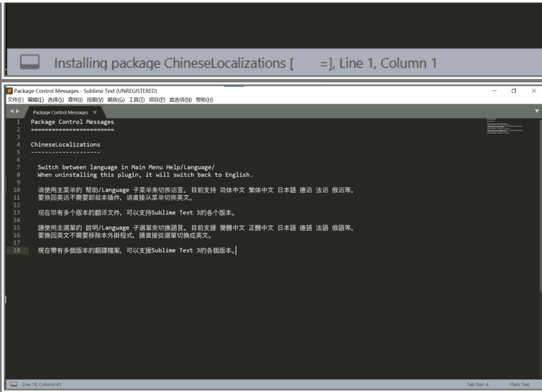Open the 首选项(N) menu
Screen dimensions: 542x392
180,99
